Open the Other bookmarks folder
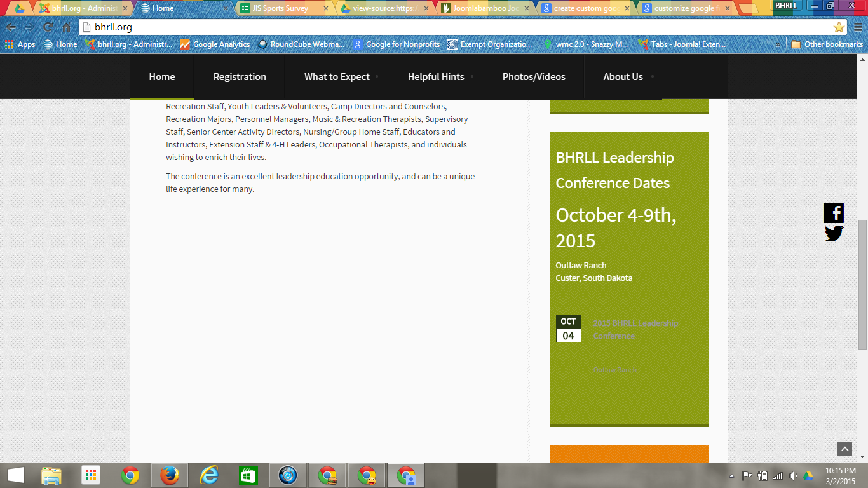 (x=827, y=44)
